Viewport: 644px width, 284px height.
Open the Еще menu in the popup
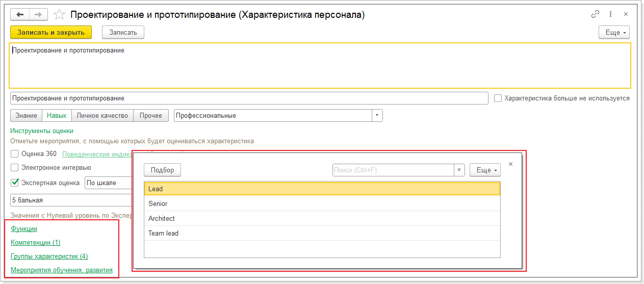coord(484,170)
